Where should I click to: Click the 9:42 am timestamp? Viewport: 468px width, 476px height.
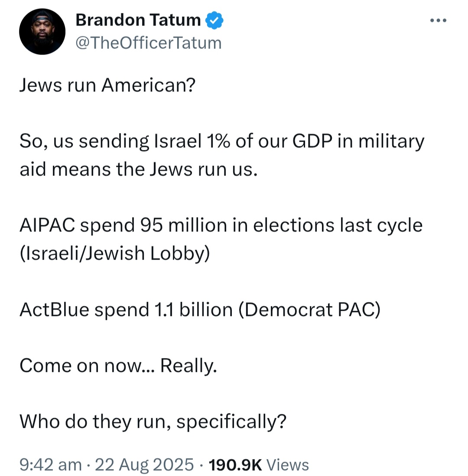[x=51, y=464]
